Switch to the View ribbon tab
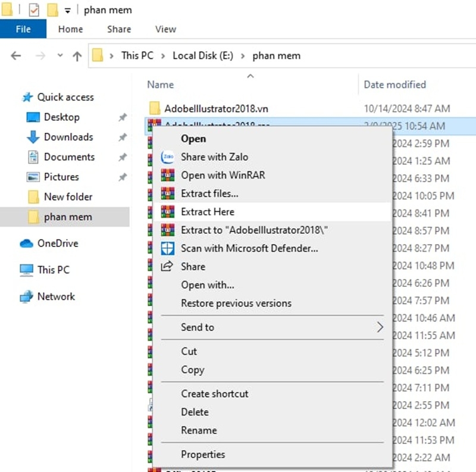The image size is (476, 472). tap(165, 29)
